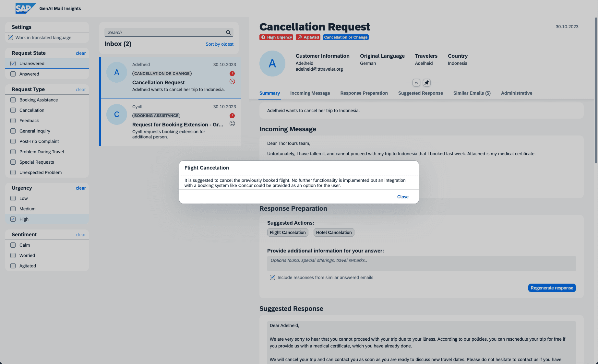Pin the header with the pin icon
Image resolution: width=598 pixels, height=364 pixels.
coord(427,83)
